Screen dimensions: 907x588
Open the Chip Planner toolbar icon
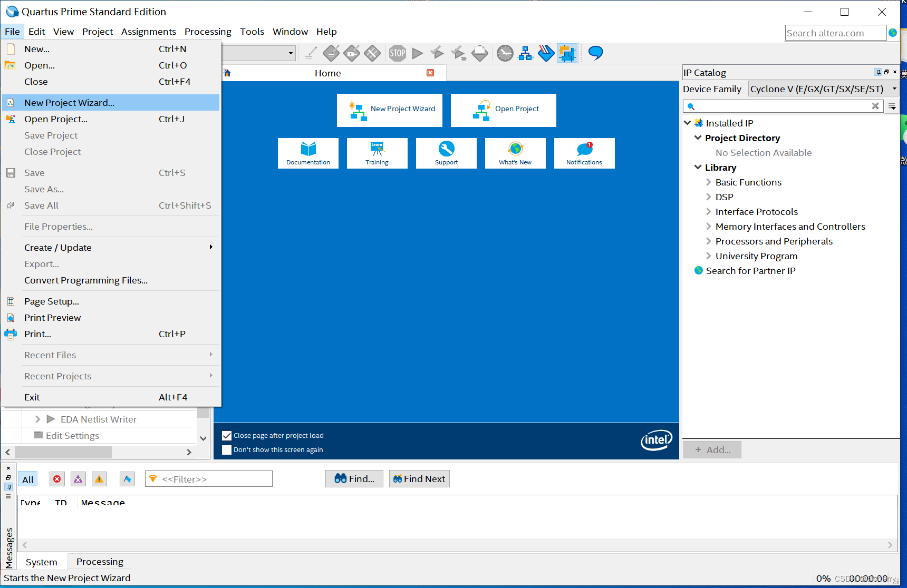coord(372,53)
